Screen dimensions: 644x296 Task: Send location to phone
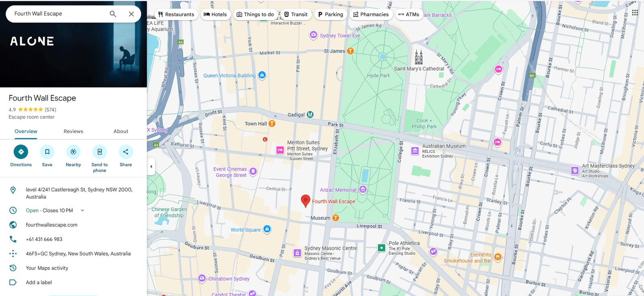[x=99, y=152]
